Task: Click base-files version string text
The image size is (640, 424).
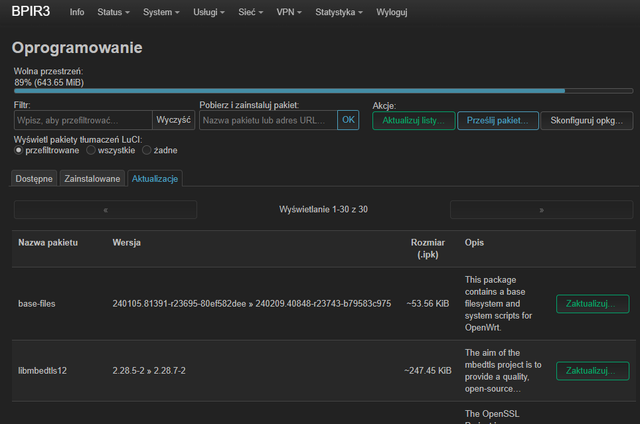Action: click(x=252, y=304)
